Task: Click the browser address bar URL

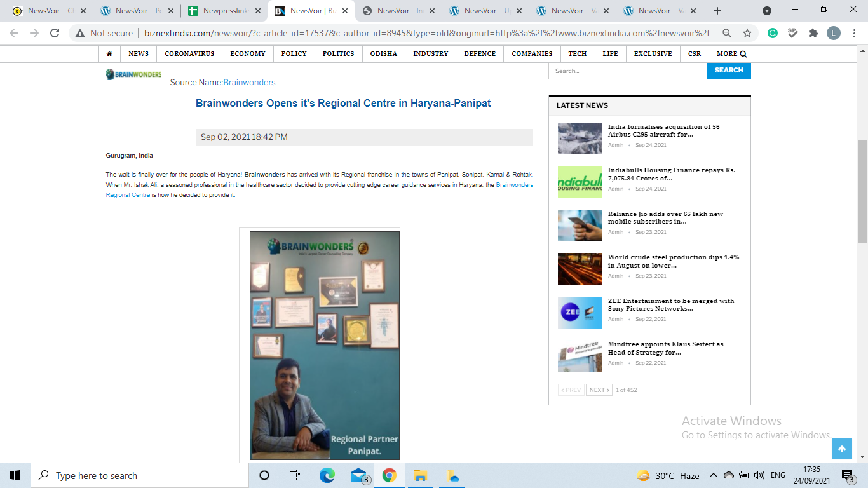Action: 427,33
